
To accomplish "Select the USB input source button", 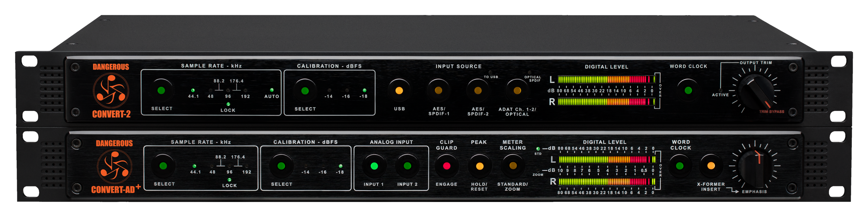I will [399, 90].
